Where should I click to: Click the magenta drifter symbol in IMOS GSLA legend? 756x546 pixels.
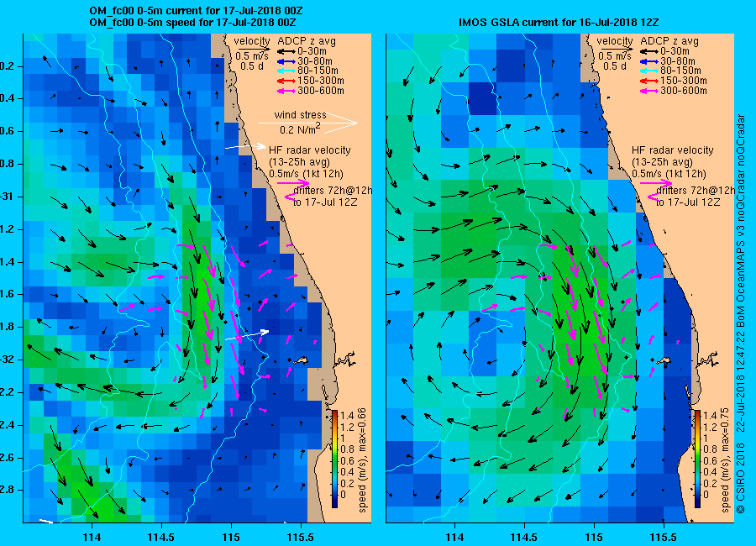pyautogui.click(x=652, y=197)
